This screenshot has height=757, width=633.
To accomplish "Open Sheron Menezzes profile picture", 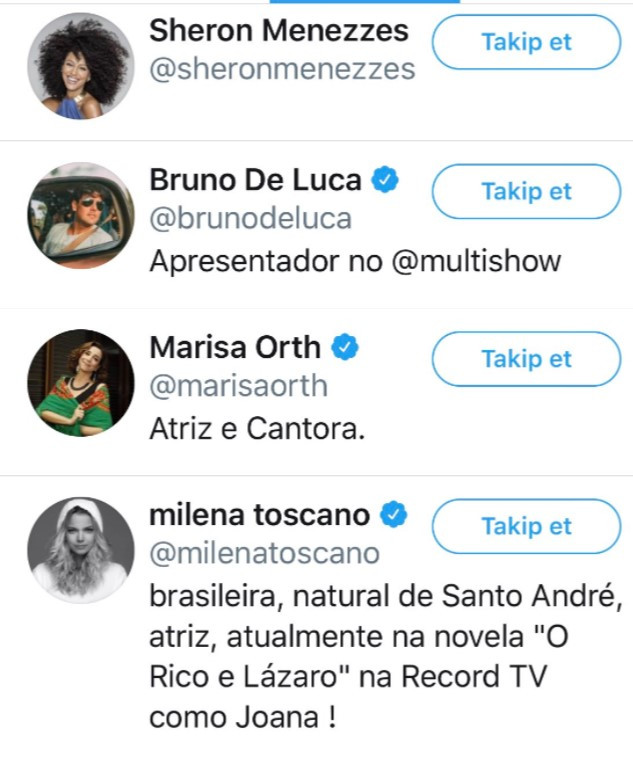I will (x=80, y=66).
